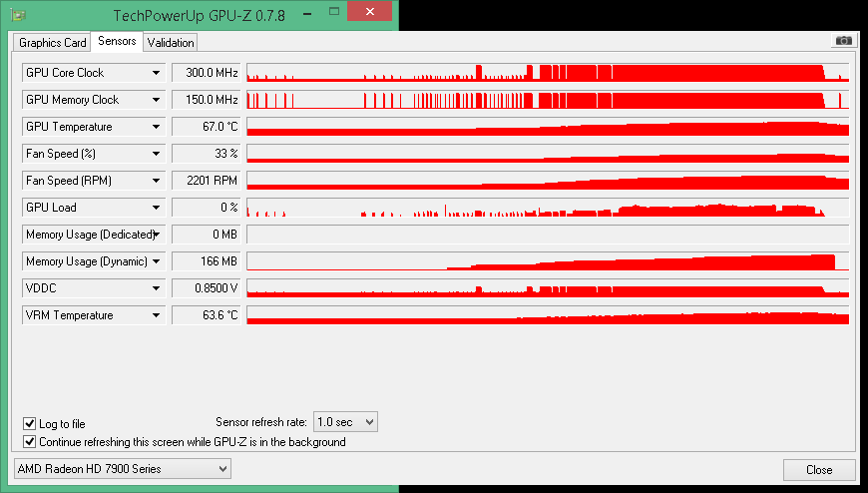Screen dimensions: 868x493
Task: Click the Close button
Action: click(x=819, y=470)
